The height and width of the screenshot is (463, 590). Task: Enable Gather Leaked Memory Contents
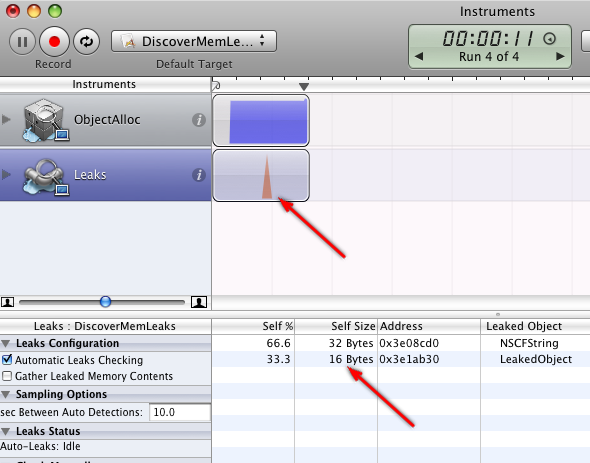pyautogui.click(x=7, y=376)
